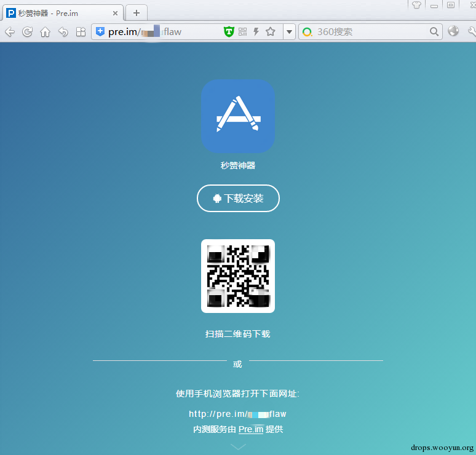Click the undo restore-tab arrow icon
Image resolution: width=476 pixels, height=455 pixels.
63,31
